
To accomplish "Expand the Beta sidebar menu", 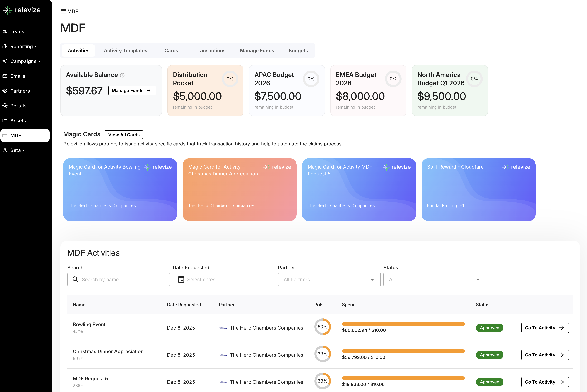I will pyautogui.click(x=17, y=150).
